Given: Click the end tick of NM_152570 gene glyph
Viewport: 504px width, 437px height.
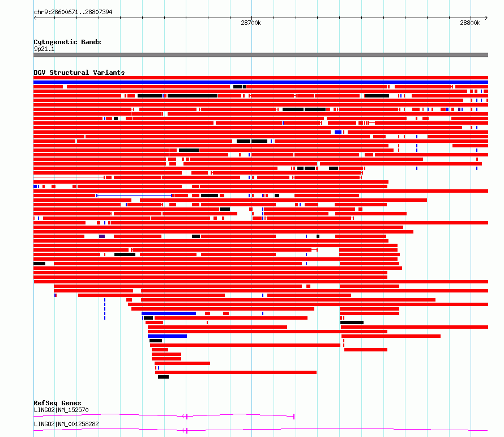Looking at the screenshot, I should pyautogui.click(x=294, y=417).
